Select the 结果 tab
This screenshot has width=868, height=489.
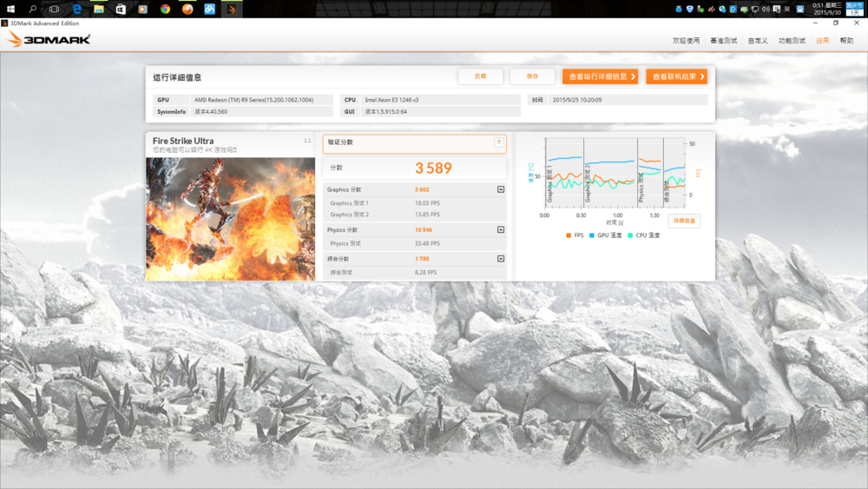click(823, 41)
